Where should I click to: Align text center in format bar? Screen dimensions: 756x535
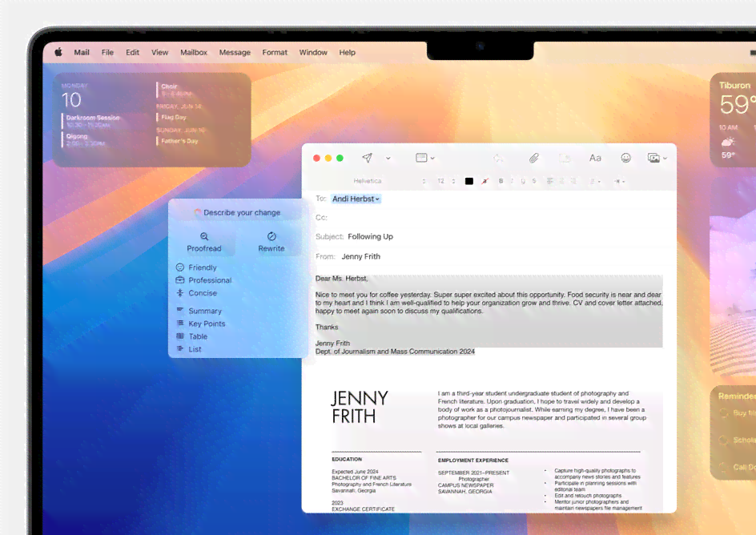coord(561,181)
